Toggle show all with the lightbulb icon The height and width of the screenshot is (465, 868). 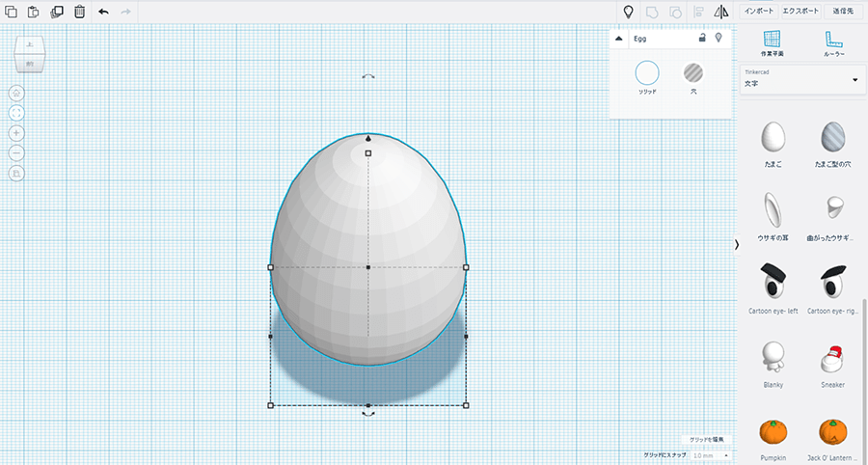[628, 12]
